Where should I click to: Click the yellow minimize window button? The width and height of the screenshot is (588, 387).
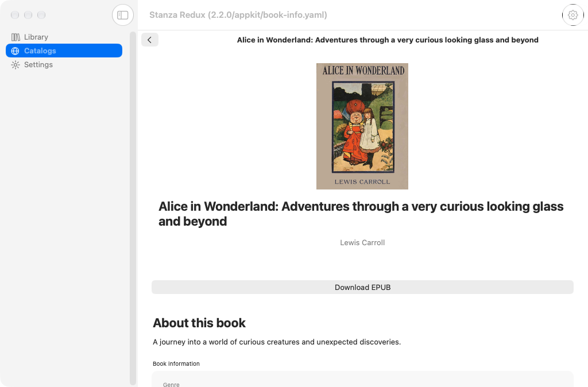(28, 15)
